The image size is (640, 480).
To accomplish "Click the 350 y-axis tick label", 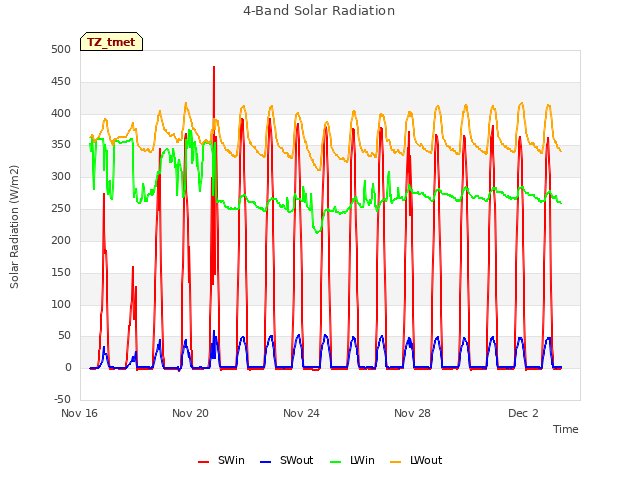I will pos(61,145).
